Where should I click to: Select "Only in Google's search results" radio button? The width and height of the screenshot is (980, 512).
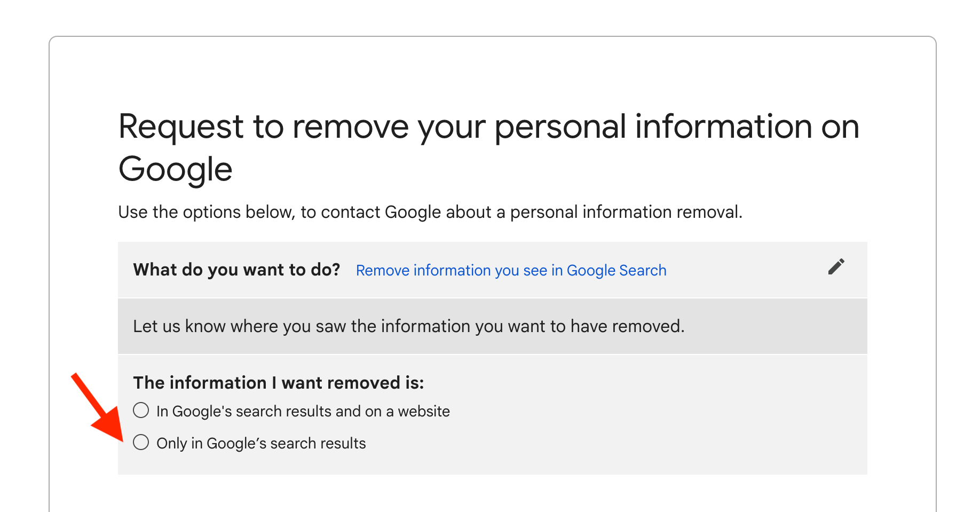pyautogui.click(x=141, y=443)
